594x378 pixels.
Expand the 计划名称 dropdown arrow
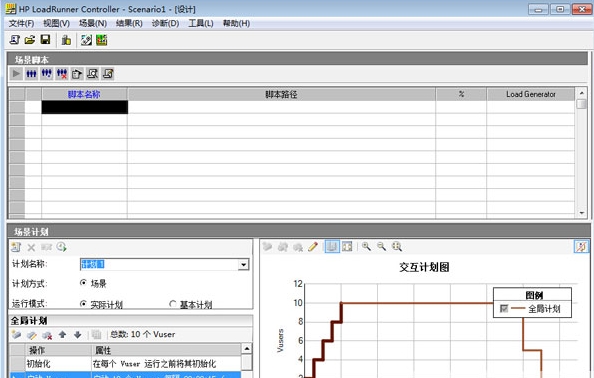[x=244, y=264]
